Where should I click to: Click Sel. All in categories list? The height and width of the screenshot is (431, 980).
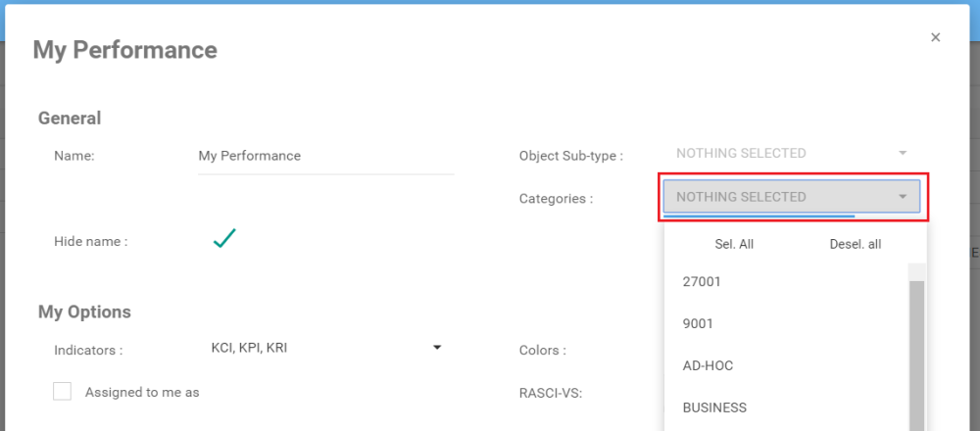[734, 244]
